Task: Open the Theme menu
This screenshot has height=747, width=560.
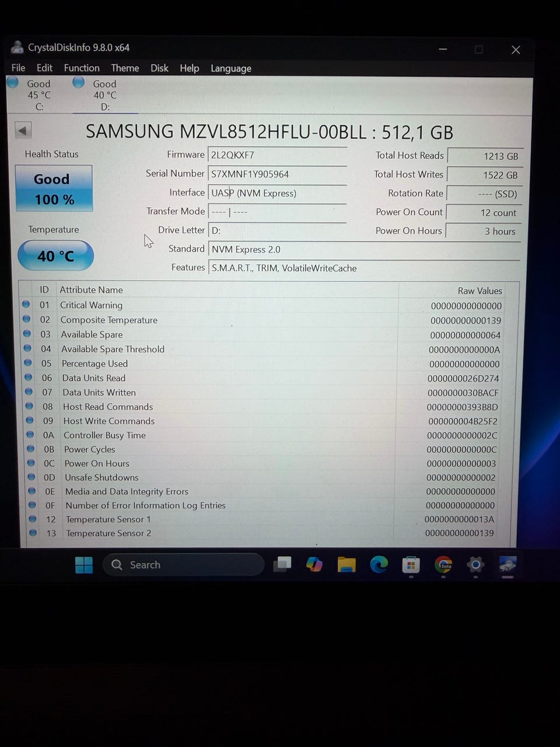Action: click(125, 68)
